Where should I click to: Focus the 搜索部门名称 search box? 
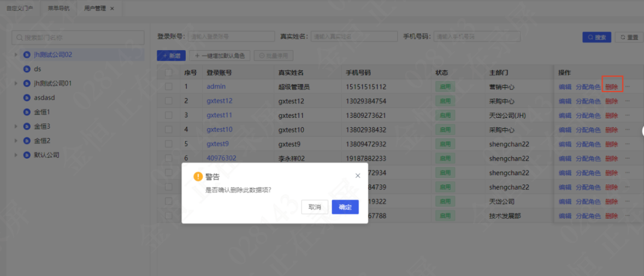coord(78,38)
